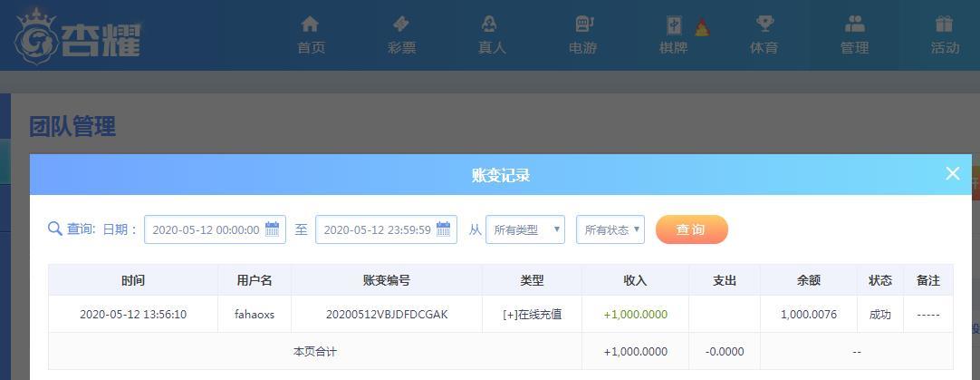Viewport: 980px width, 380px height.
Task: Click the 团队管理 page heading
Action: click(72, 126)
